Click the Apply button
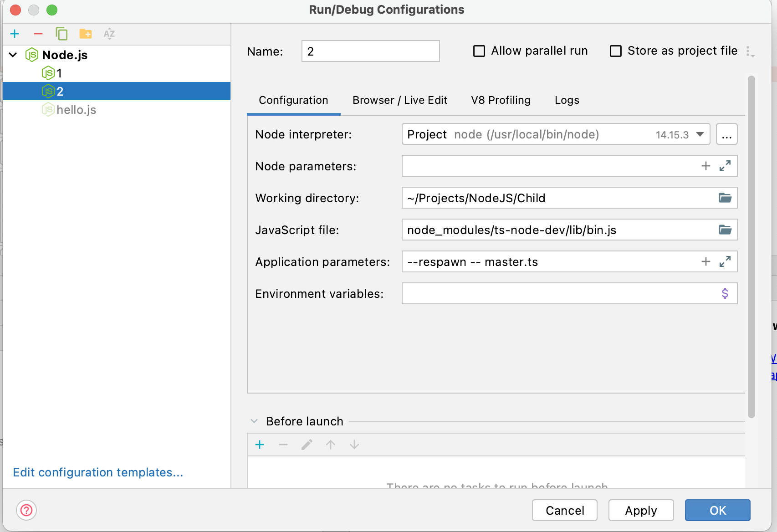The image size is (777, 532). pos(641,510)
